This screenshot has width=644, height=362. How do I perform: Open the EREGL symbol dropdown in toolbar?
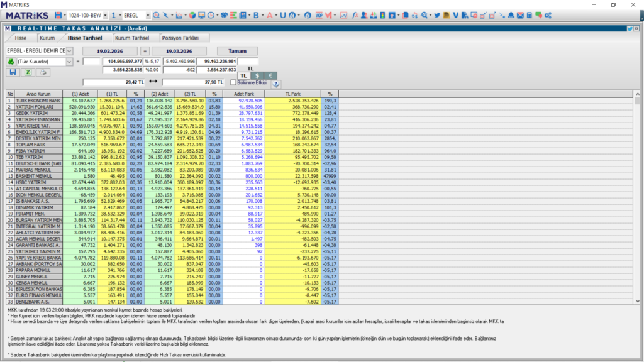[x=148, y=15]
